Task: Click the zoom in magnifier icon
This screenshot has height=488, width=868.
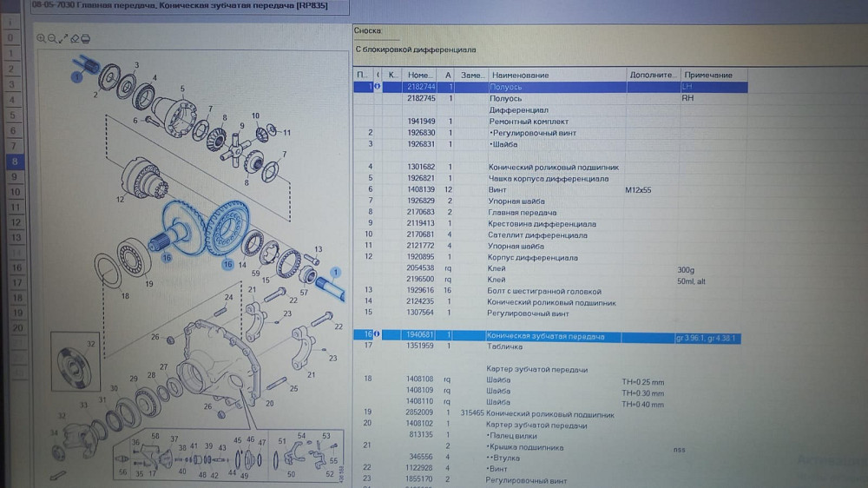Action: coord(41,38)
